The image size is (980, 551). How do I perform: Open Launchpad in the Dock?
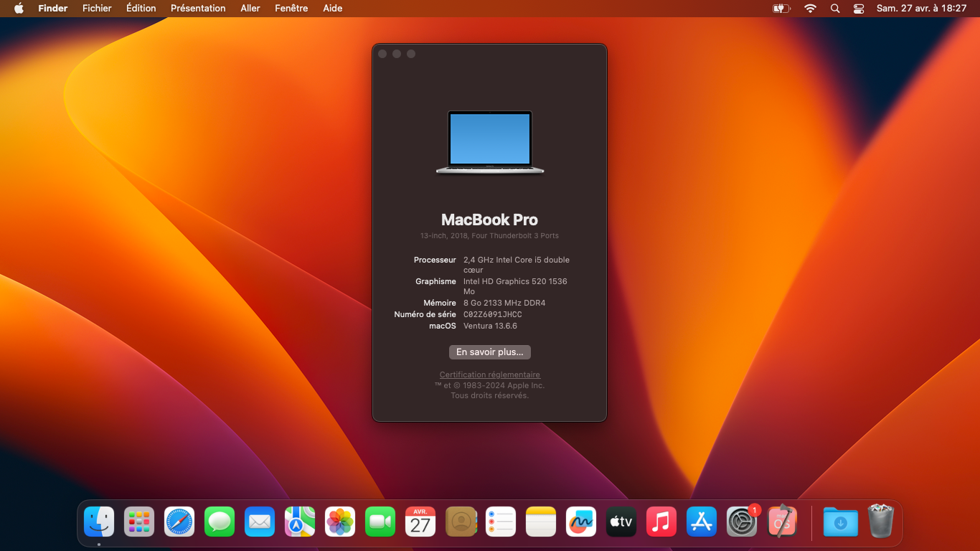click(x=139, y=522)
